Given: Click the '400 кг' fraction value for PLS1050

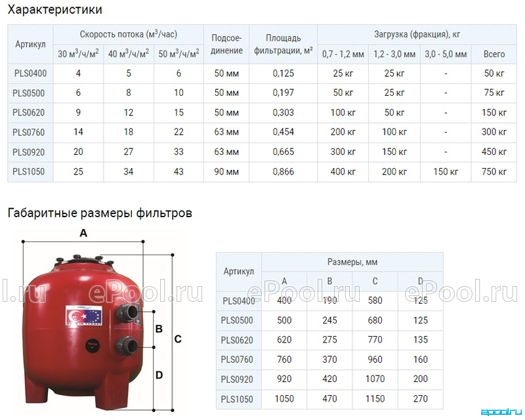Looking at the screenshot, I should pyautogui.click(x=343, y=172).
